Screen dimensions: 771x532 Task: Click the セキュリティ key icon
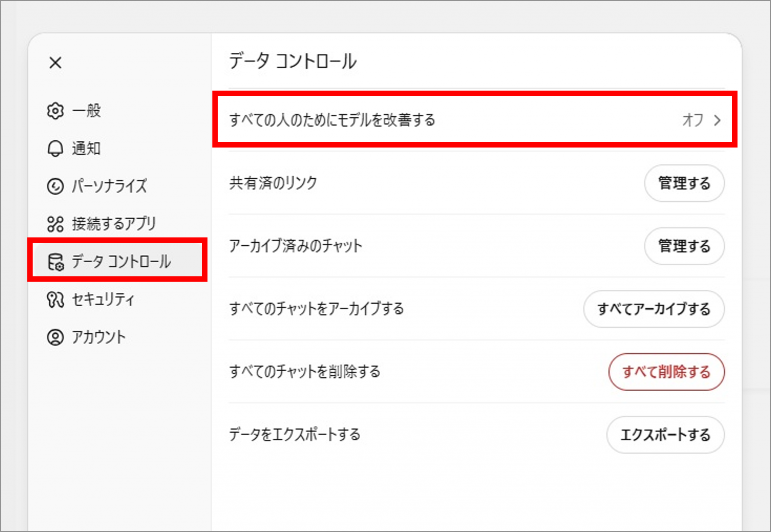pyautogui.click(x=55, y=299)
